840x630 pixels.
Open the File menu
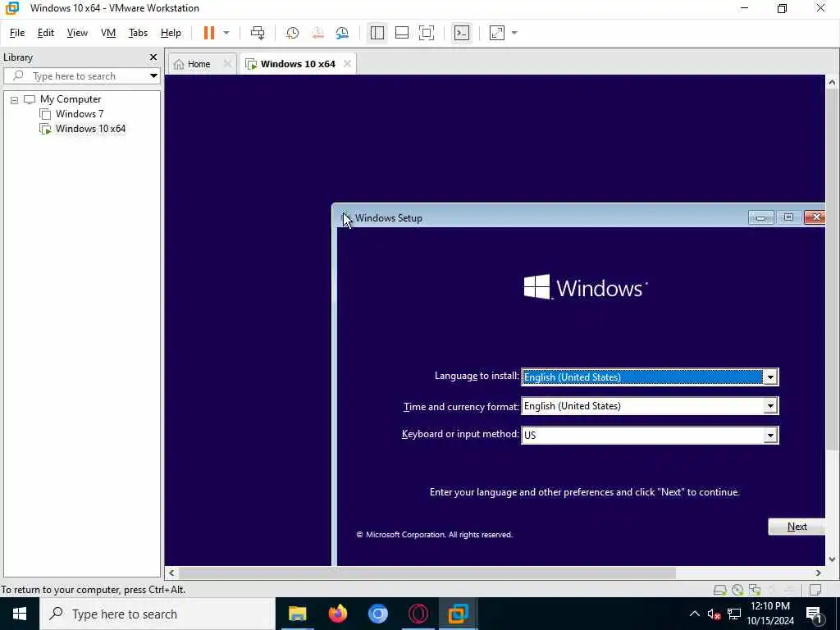tap(17, 33)
